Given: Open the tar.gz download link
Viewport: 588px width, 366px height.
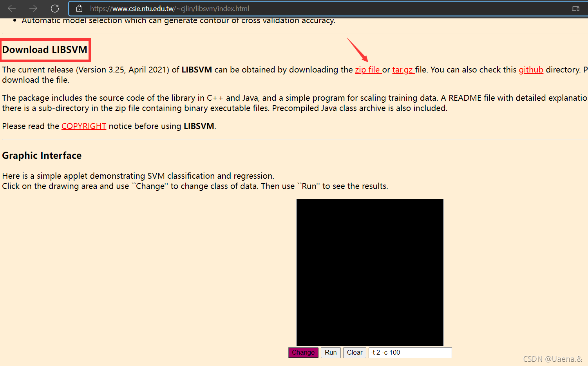Looking at the screenshot, I should pyautogui.click(x=403, y=70).
